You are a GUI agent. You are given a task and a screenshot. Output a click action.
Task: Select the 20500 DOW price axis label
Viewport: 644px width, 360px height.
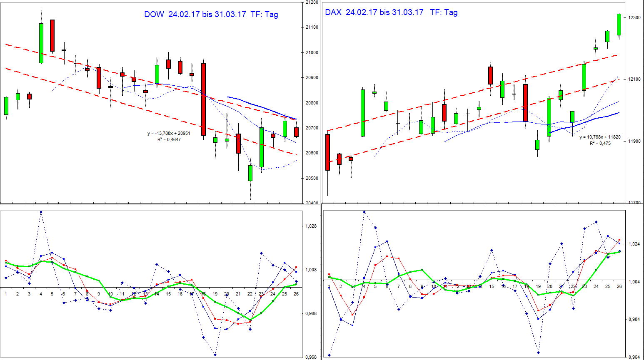pyautogui.click(x=312, y=178)
